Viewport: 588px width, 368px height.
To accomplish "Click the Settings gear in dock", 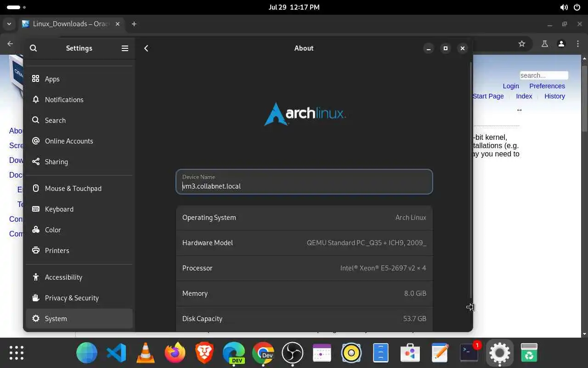I will coord(499,353).
